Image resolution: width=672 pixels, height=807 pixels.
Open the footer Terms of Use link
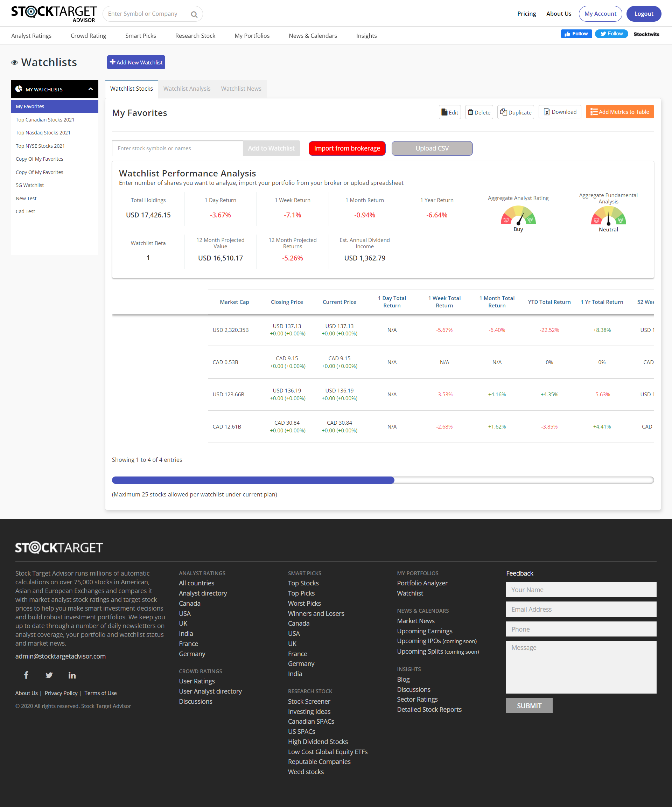[100, 693]
